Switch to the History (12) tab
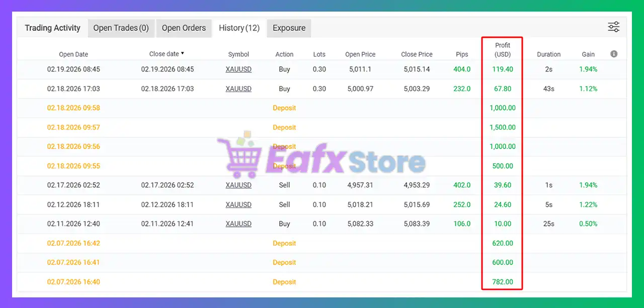This screenshot has width=644, height=308. [239, 28]
